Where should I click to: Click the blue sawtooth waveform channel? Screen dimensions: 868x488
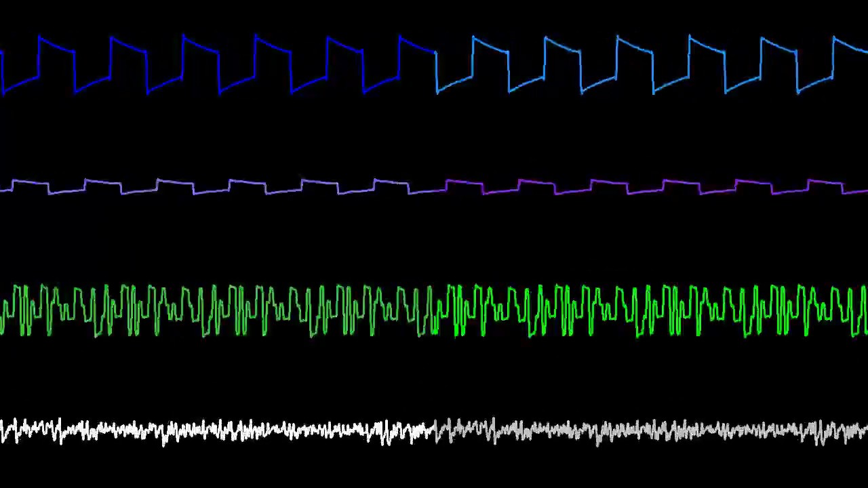[x=434, y=64]
